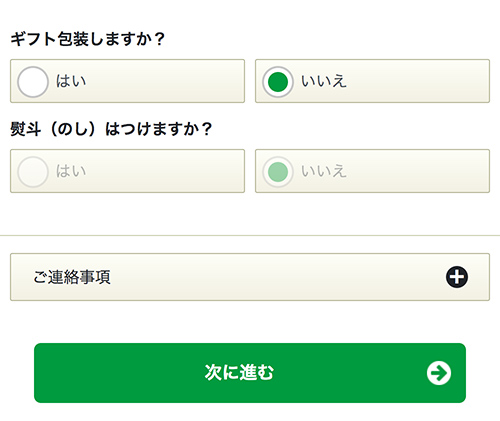
Task: Choose the はい radio circle for 熨斗（のし）
Action: [33, 172]
